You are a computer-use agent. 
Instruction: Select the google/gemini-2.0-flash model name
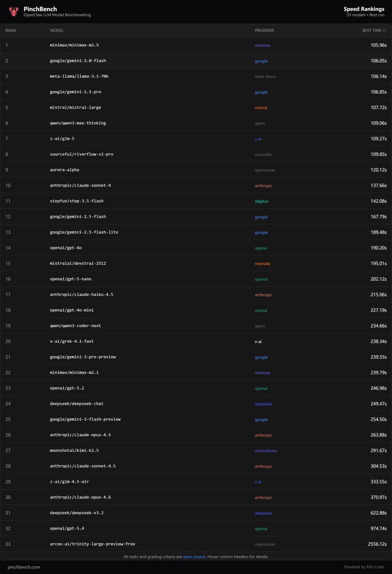pyautogui.click(x=78, y=61)
